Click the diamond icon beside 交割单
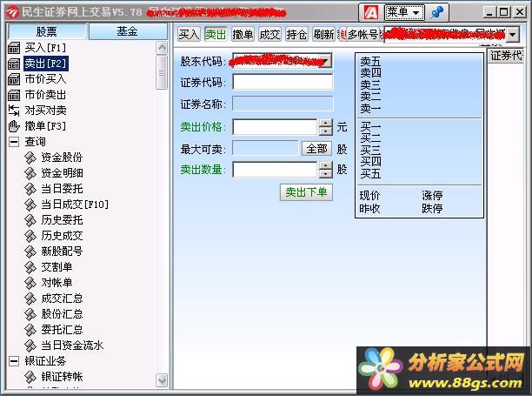Viewport: 532px width, 396px height. coord(30,267)
